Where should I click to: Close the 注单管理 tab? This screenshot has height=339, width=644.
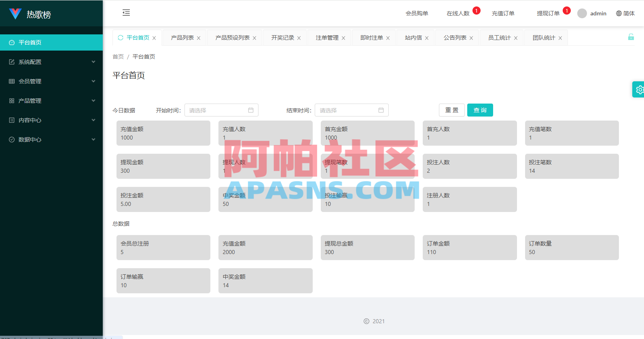[x=343, y=38]
